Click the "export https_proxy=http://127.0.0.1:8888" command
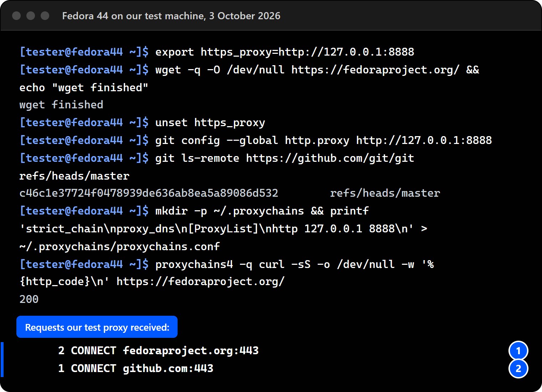This screenshot has height=392, width=542. click(x=285, y=52)
